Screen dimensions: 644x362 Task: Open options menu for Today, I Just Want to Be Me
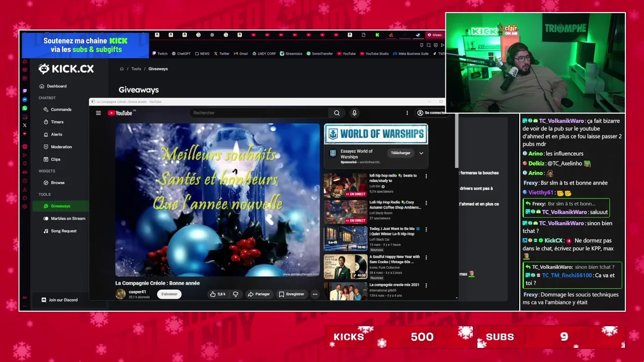point(426,229)
